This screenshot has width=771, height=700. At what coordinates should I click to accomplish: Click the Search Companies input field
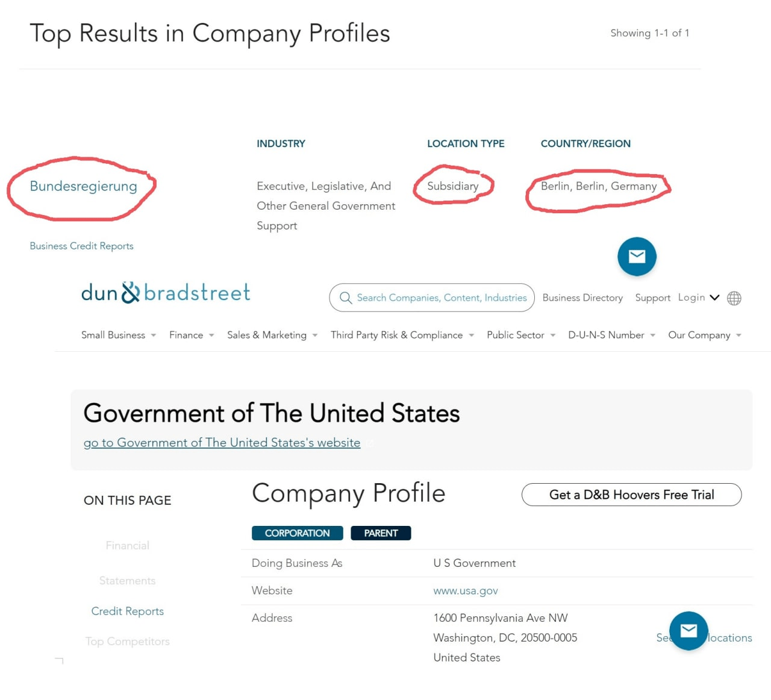click(442, 298)
